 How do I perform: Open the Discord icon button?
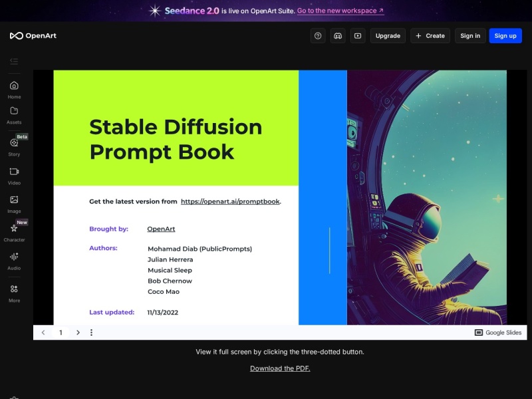coord(338,36)
